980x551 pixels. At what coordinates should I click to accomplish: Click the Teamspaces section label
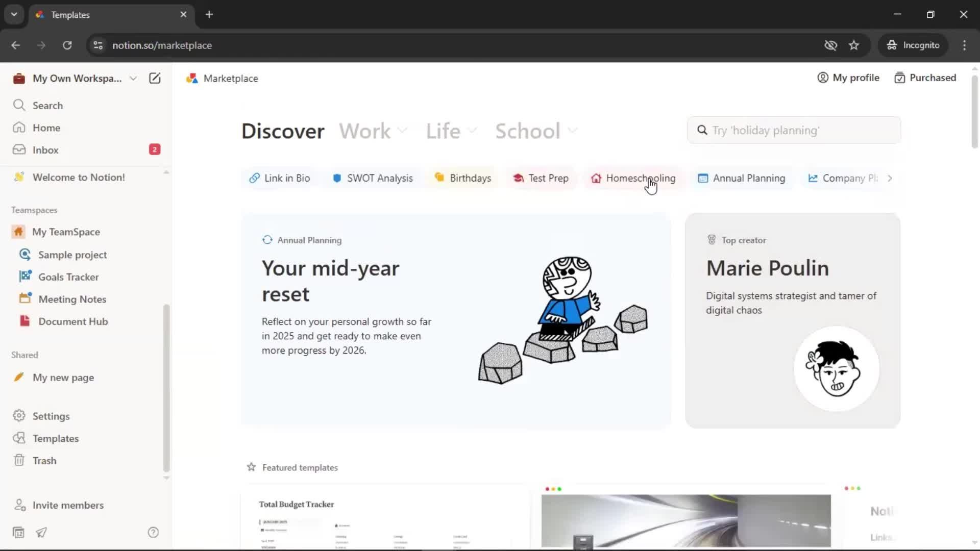(x=34, y=210)
